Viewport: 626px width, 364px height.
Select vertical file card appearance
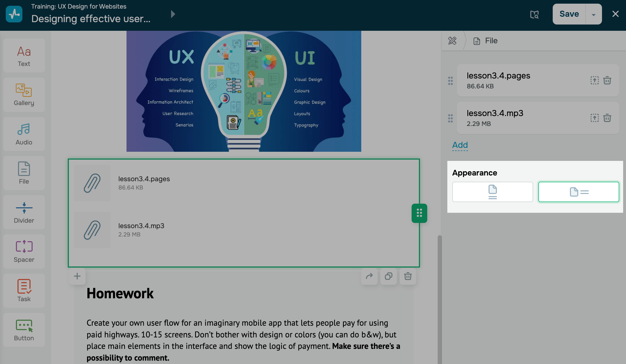point(492,192)
